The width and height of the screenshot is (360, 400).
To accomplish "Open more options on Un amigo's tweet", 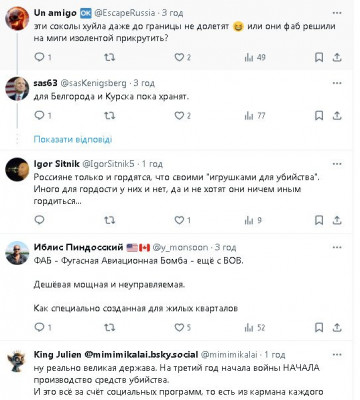I will coord(337,13).
